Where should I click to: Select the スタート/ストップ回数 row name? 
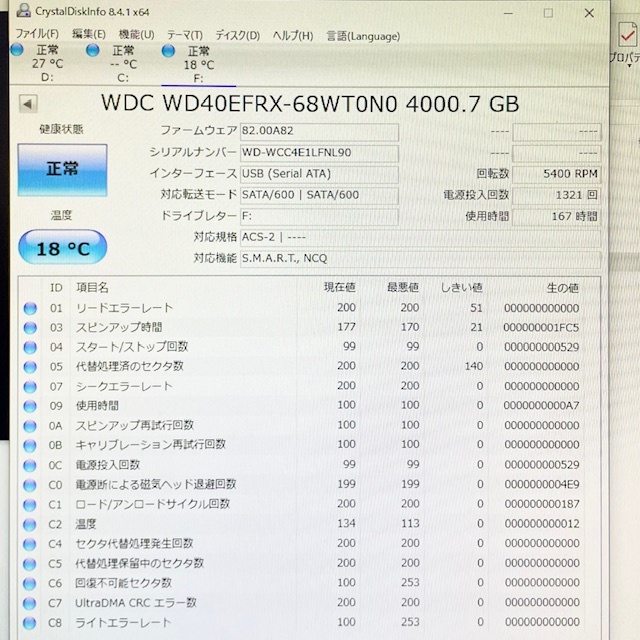(132, 347)
